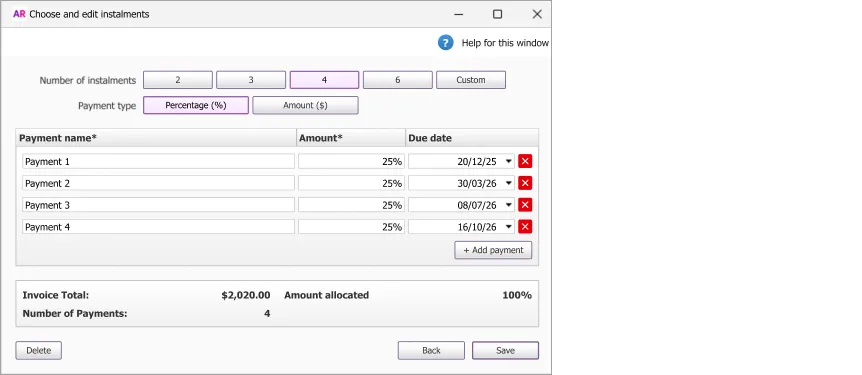Switch payment type to Amount ($)
This screenshot has height=375, width=862.
305,105
